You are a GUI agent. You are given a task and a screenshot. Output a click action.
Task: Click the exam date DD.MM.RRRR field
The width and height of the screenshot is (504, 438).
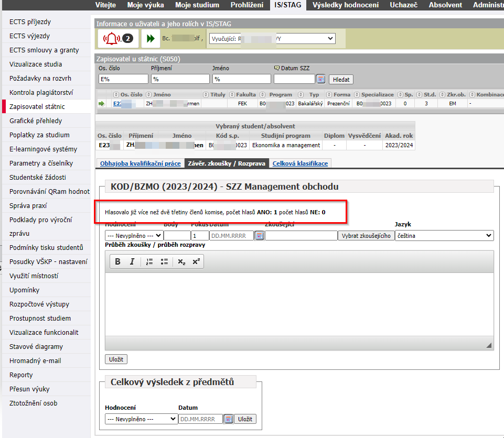click(231, 236)
